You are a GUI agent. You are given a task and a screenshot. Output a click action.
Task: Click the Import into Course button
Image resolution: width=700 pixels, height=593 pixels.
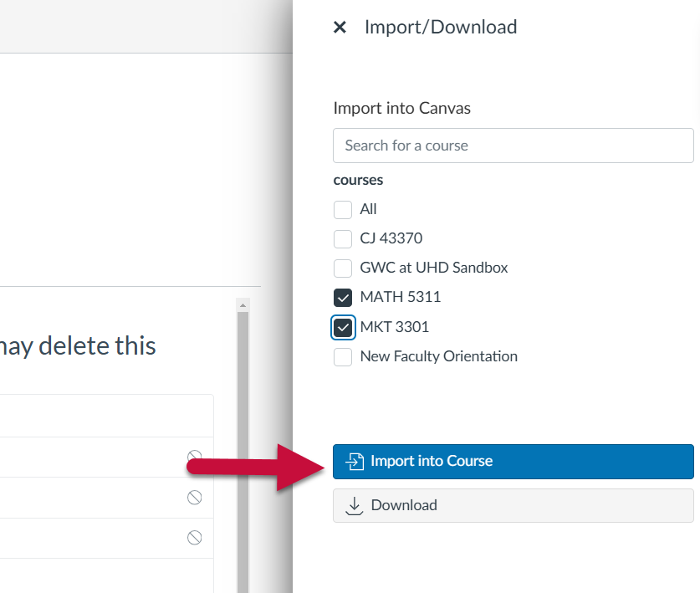[513, 462]
